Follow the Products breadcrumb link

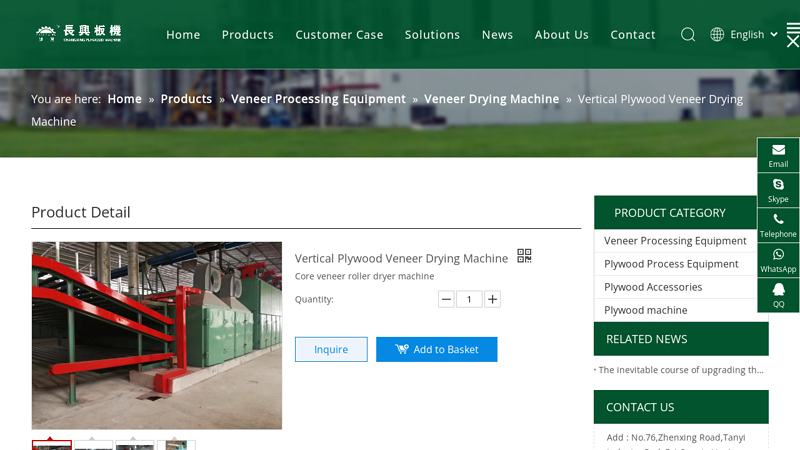coord(186,99)
